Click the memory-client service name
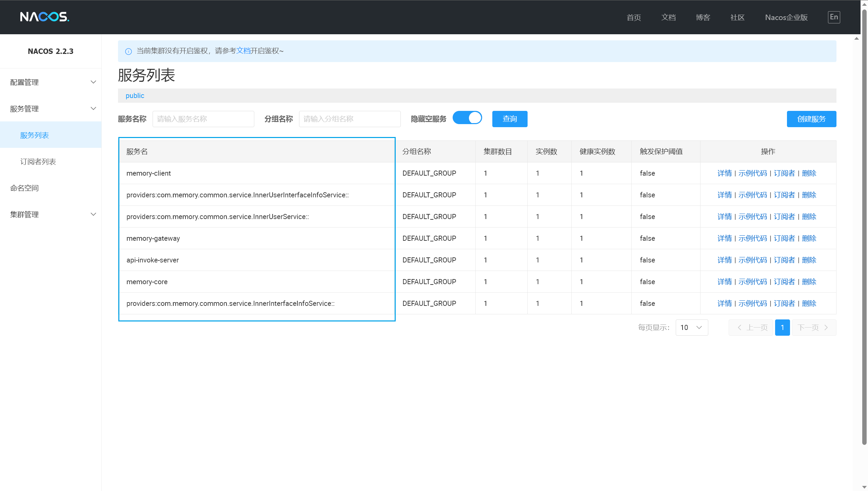Screen dimensions: 868x491 149,173
